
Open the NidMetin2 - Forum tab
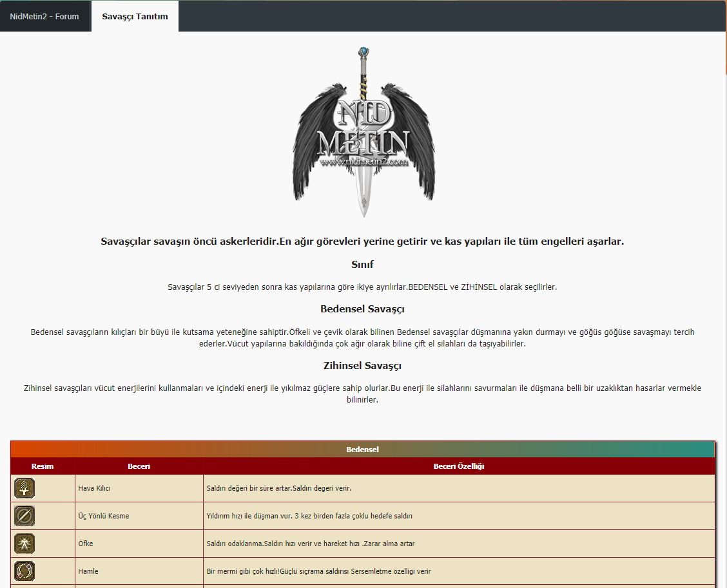click(x=44, y=16)
